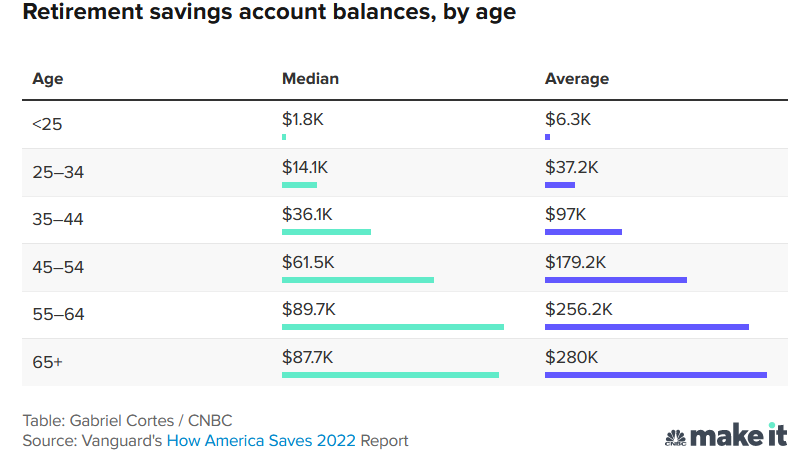Click the <25 age row label
This screenshot has height=456, width=797.
point(47,125)
